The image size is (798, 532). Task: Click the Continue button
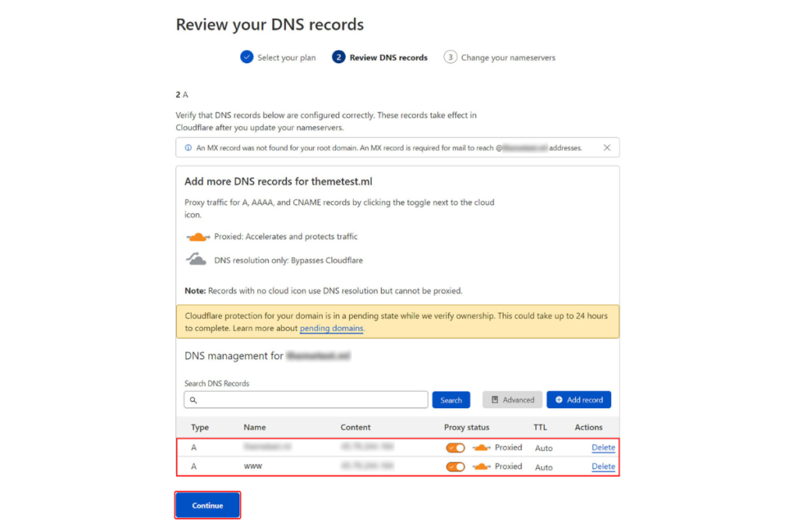tap(207, 505)
